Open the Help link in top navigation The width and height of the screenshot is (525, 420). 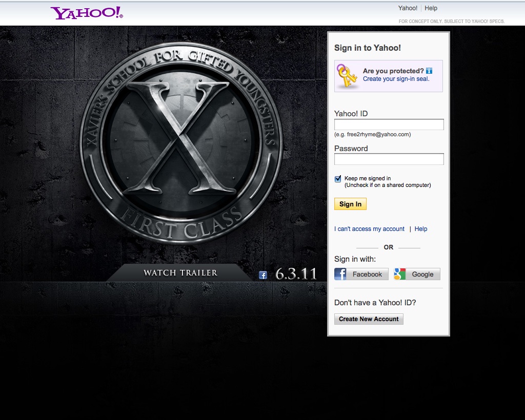coord(431,8)
